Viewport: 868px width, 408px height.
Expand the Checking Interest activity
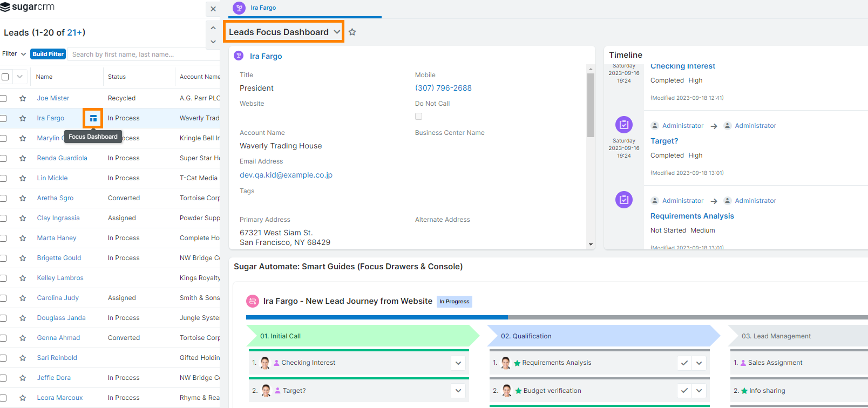pos(458,363)
